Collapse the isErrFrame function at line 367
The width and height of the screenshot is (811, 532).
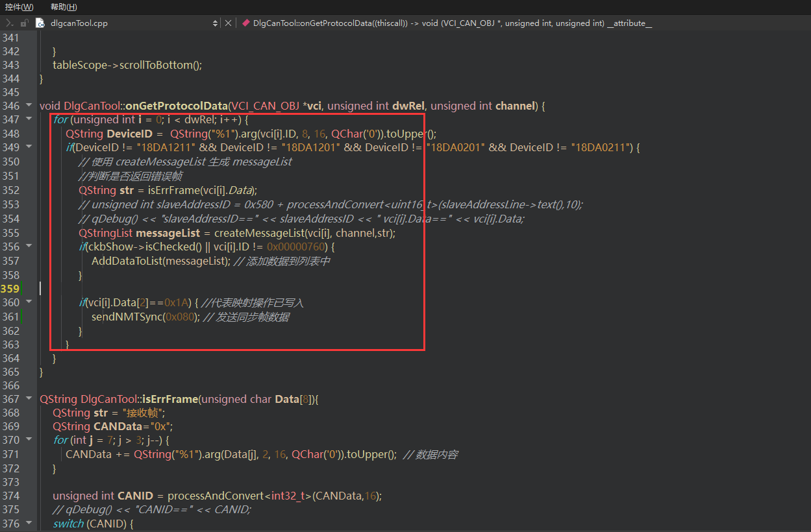[29, 399]
